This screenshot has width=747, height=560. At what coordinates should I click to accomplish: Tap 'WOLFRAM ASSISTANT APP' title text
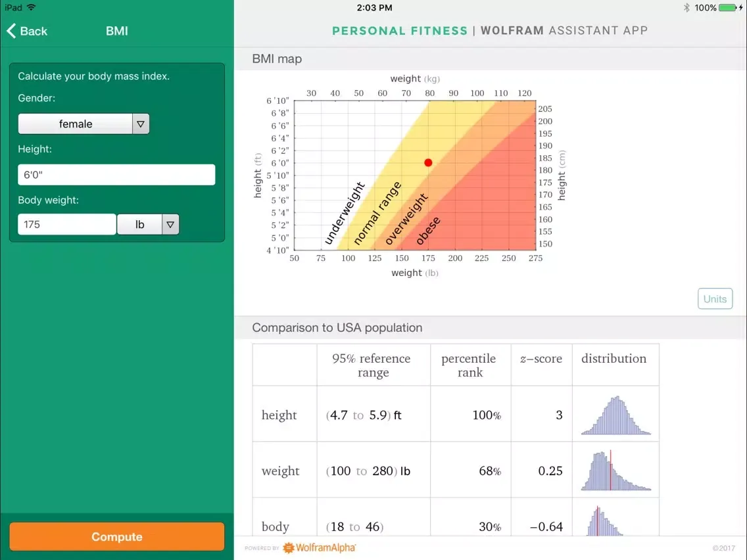pyautogui.click(x=564, y=31)
